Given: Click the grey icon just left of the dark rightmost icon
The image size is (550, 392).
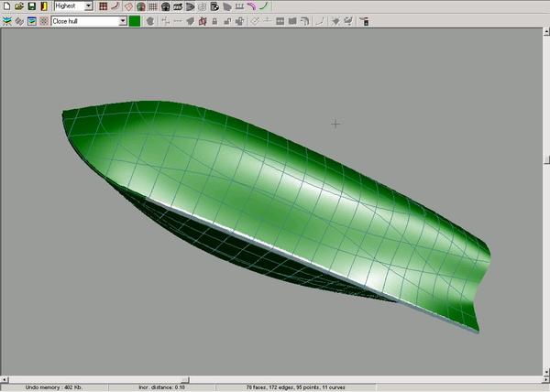Looking at the screenshot, I should click(348, 21).
